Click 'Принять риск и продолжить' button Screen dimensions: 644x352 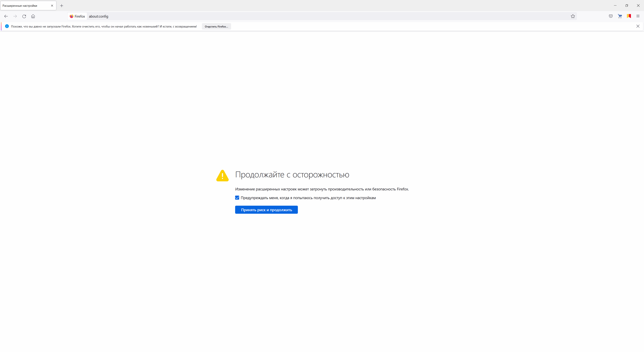click(266, 210)
